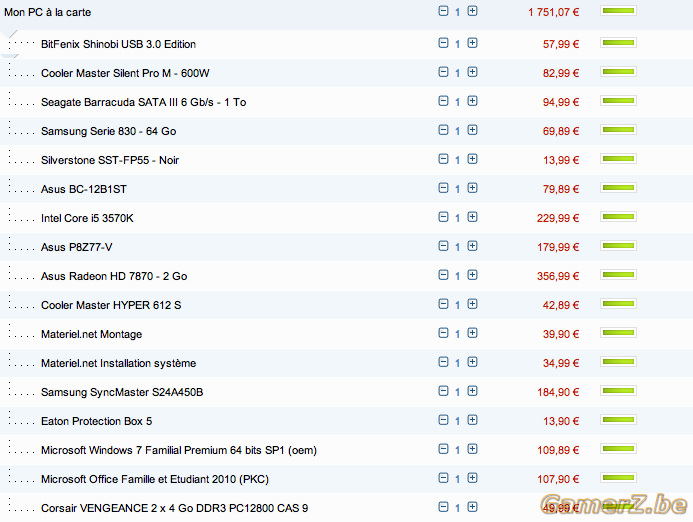Decrease Windows 7 Familial Premium quantity

click(443, 449)
